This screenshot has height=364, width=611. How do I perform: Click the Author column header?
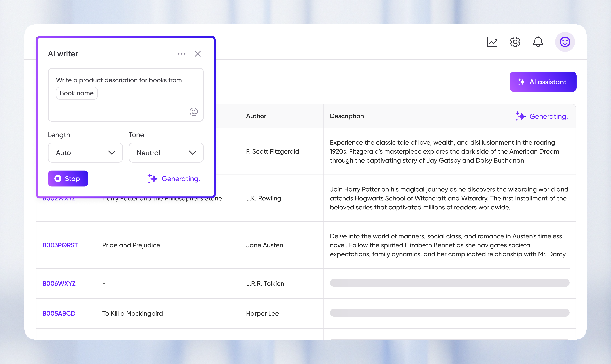(256, 116)
